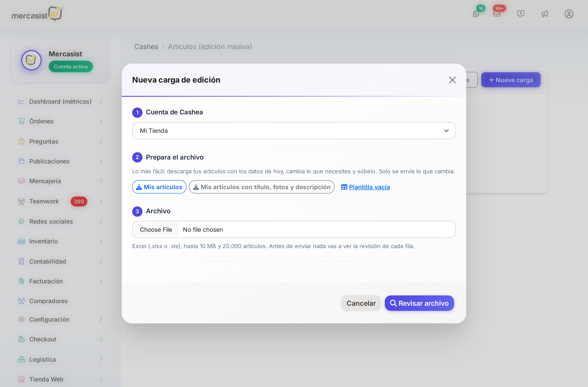Screen dimensions: 588x387
Task: Open the Plantilla vacía link
Action: [x=365, y=187]
